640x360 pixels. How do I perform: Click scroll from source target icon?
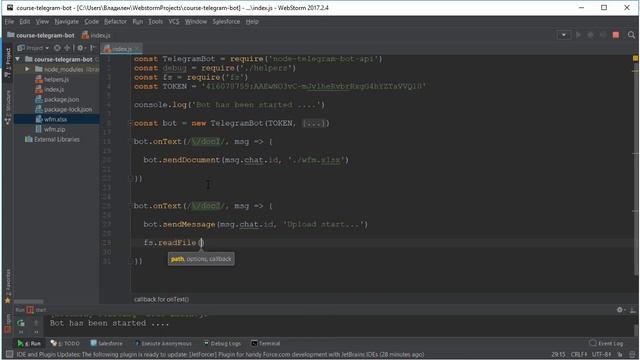(57, 48)
